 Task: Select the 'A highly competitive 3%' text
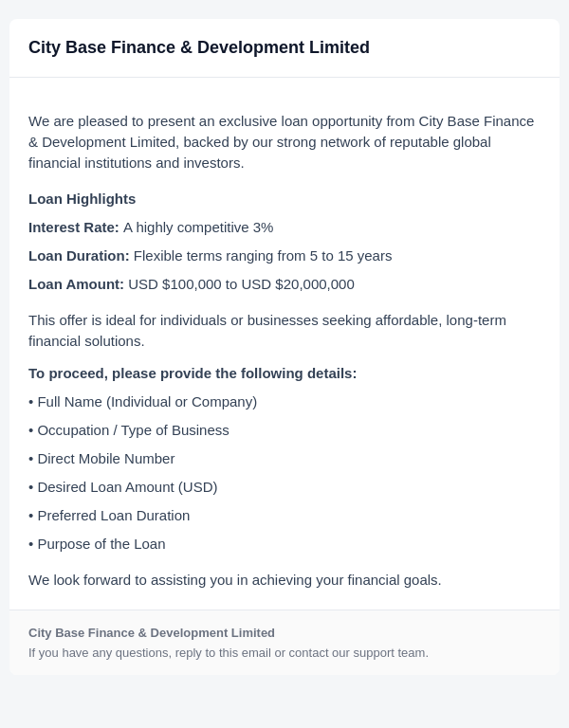(x=198, y=227)
